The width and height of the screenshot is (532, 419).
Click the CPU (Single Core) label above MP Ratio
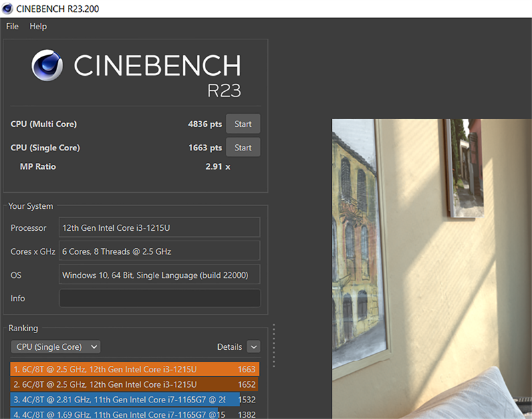pyautogui.click(x=45, y=148)
